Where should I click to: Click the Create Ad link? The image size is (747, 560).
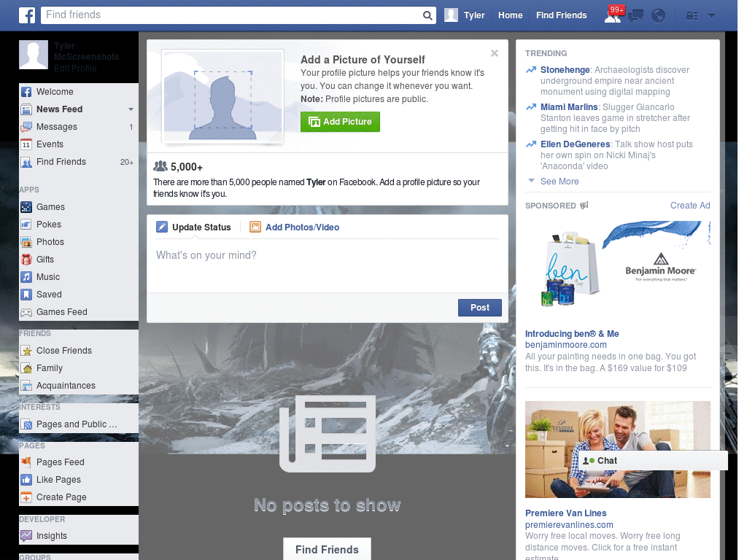(690, 205)
